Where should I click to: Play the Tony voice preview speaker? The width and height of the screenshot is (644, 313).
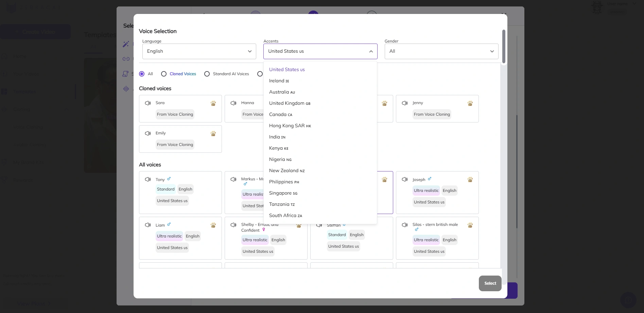click(x=148, y=179)
